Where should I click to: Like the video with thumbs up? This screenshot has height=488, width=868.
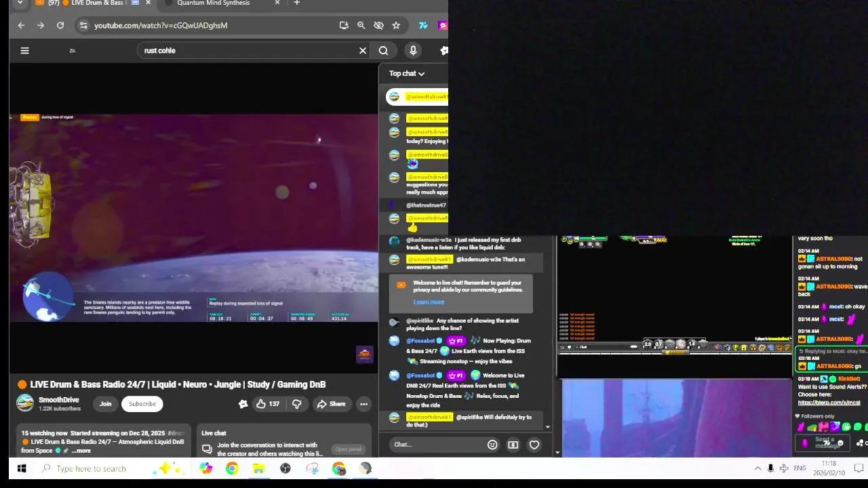click(x=267, y=404)
